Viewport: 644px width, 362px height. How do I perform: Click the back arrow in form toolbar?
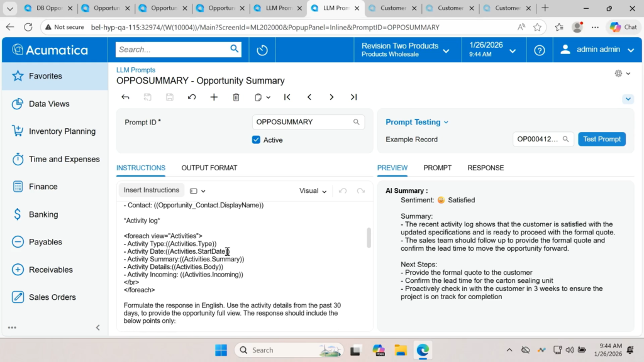[126, 97]
